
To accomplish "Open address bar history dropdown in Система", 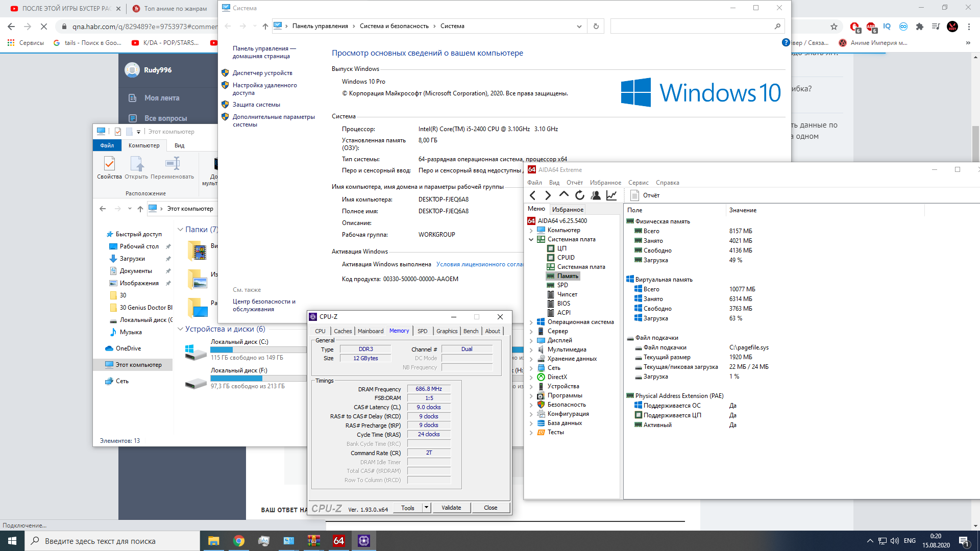I will click(579, 26).
